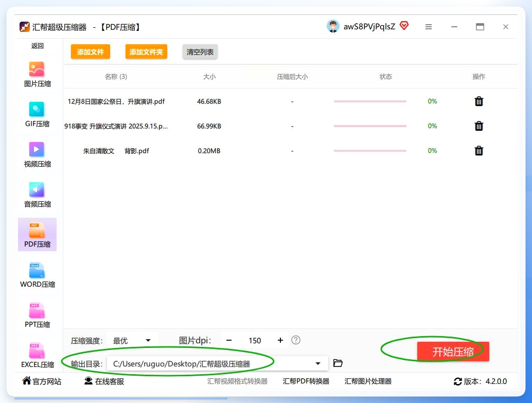Open the WORD压缩 tool
The height and width of the screenshot is (403, 532).
pos(37,275)
